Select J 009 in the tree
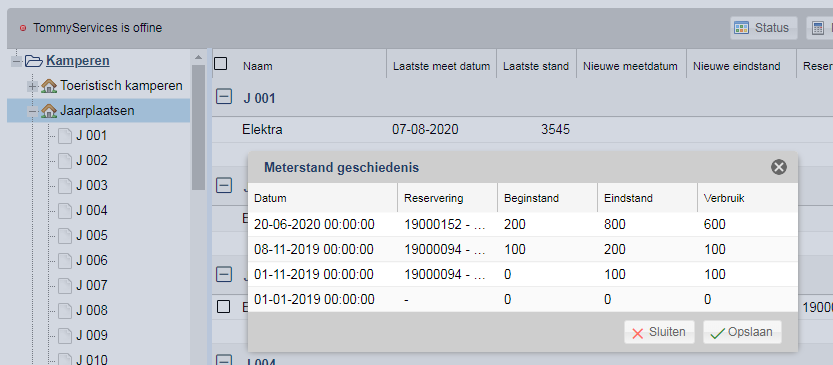Viewport: 833px width, 365px height. click(x=91, y=335)
